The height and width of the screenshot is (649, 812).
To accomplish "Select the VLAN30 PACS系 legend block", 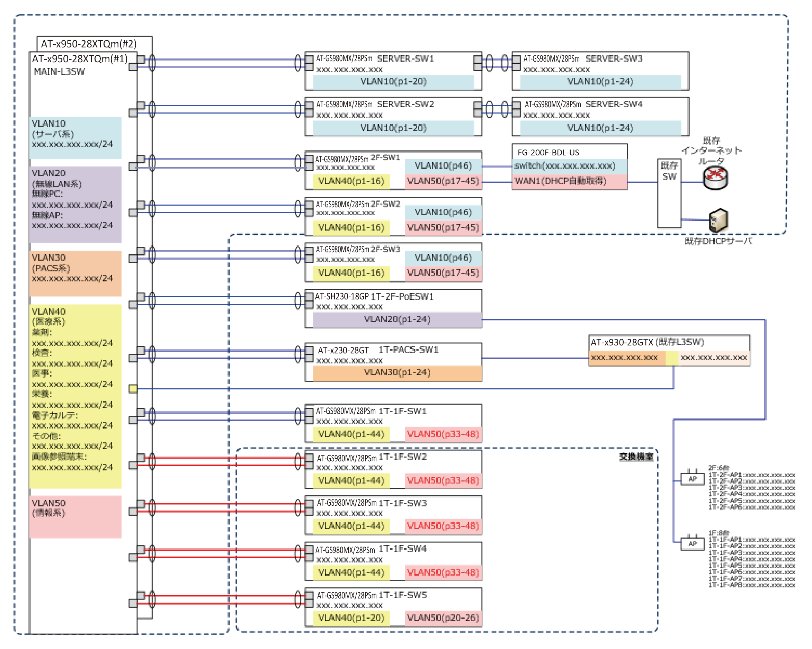I will point(76,274).
